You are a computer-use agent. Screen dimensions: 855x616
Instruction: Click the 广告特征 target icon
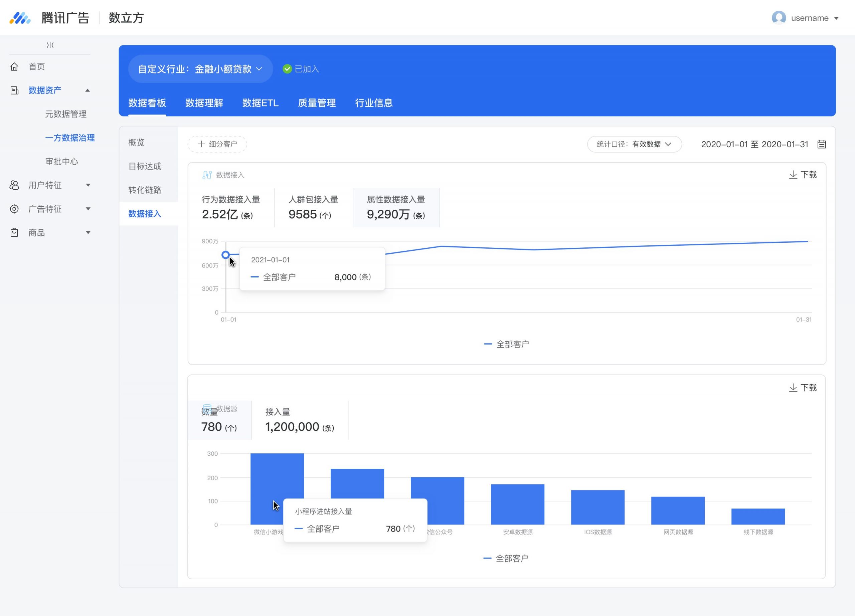point(14,209)
